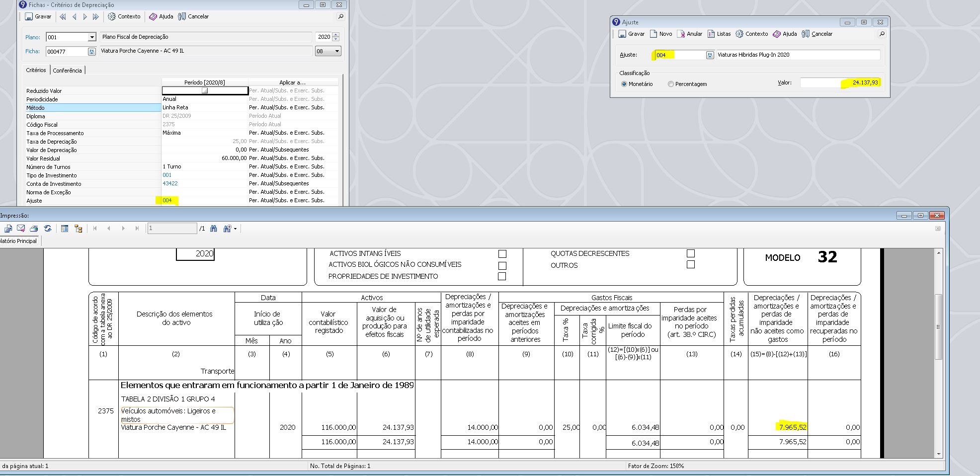Click Gravar in the Fichas window
980x476 pixels.
[38, 16]
